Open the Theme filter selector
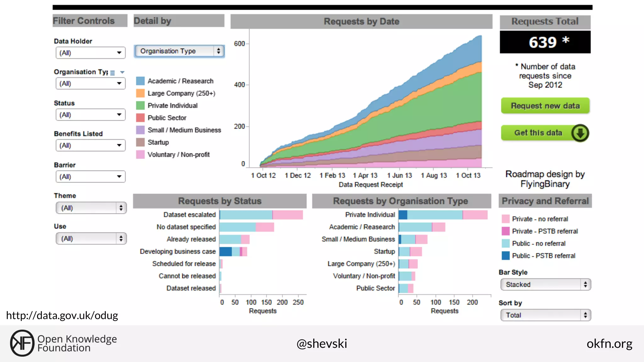Image resolution: width=644 pixels, height=362 pixels. pos(91,208)
